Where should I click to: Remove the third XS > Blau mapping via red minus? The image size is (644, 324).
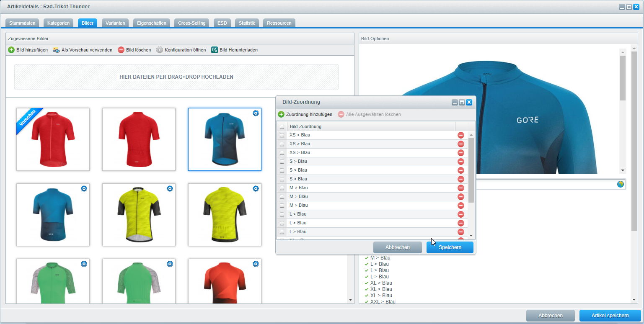461,153
